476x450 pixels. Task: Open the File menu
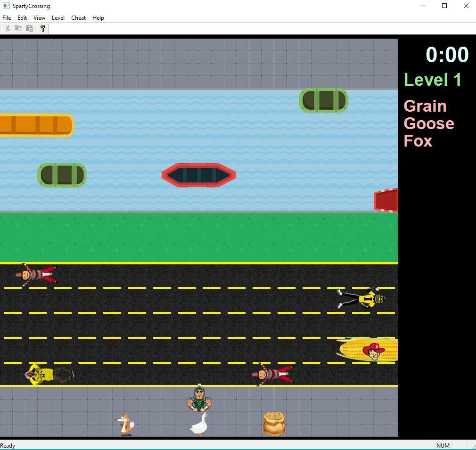click(x=7, y=18)
